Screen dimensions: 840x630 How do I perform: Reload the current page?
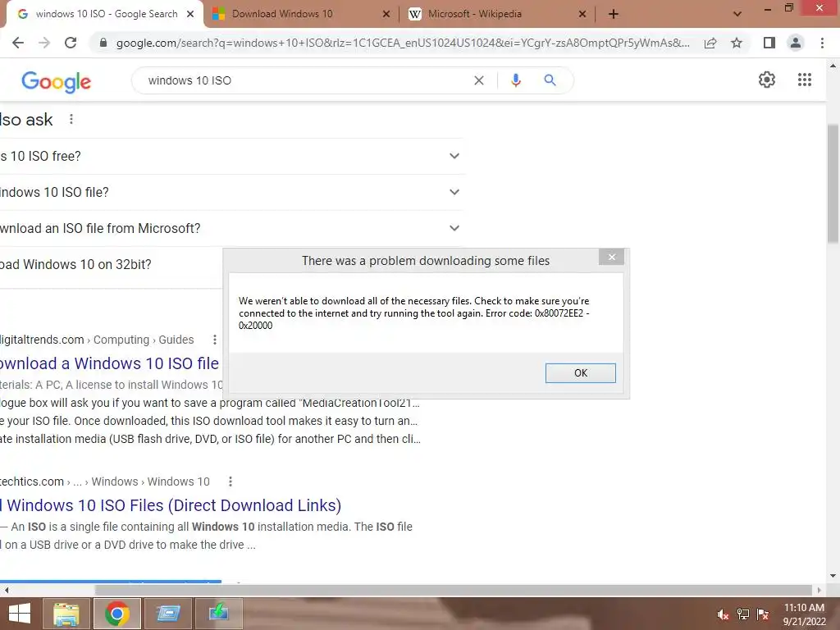71,43
